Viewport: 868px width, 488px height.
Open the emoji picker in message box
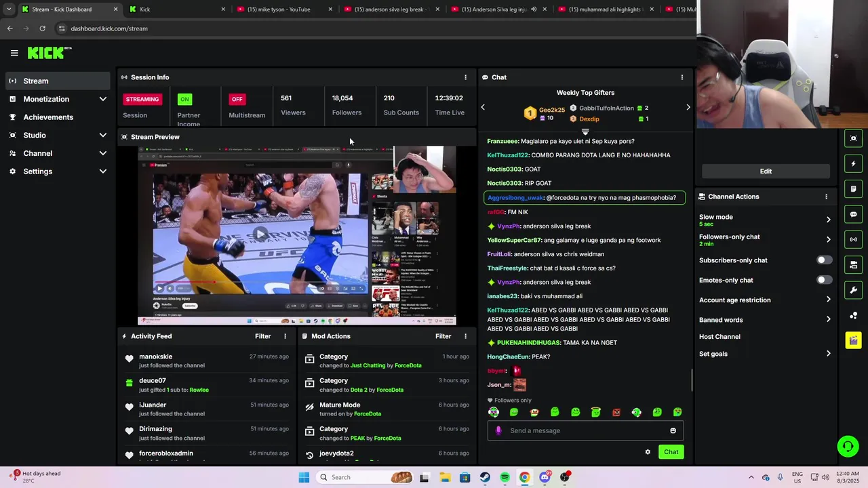pos(673,430)
